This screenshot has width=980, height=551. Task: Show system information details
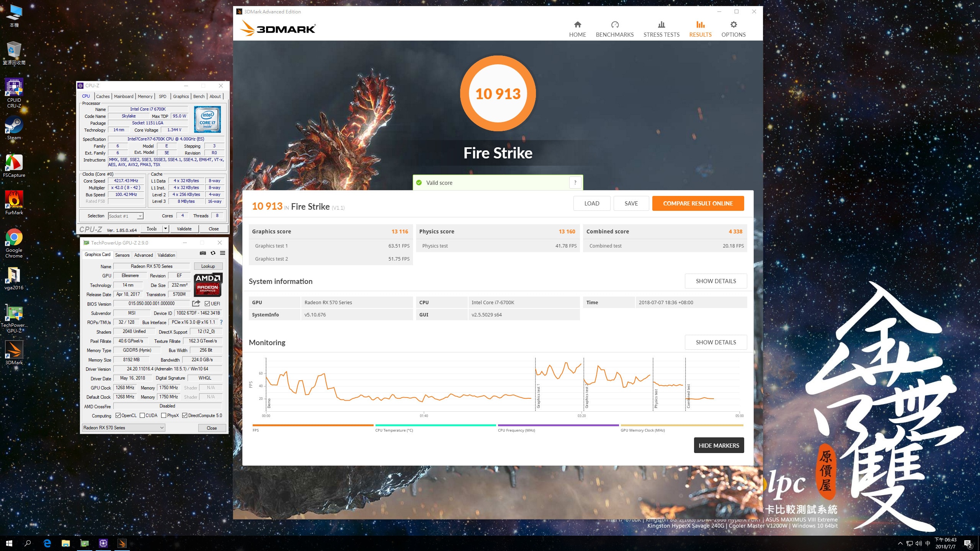tap(716, 281)
